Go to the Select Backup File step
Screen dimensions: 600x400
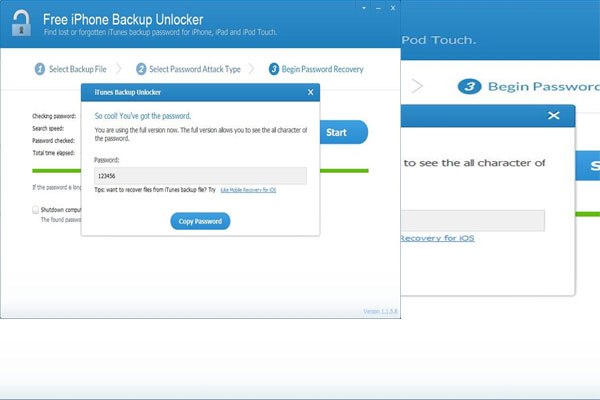coord(76,69)
